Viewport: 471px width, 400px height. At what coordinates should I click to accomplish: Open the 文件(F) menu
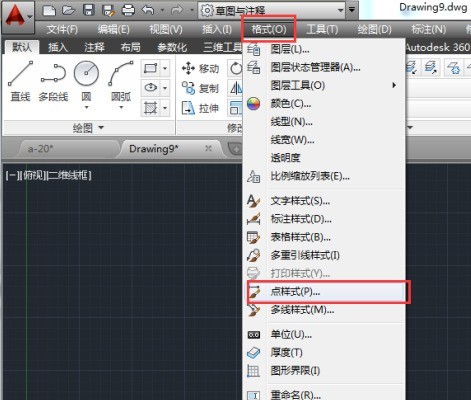[x=62, y=29]
